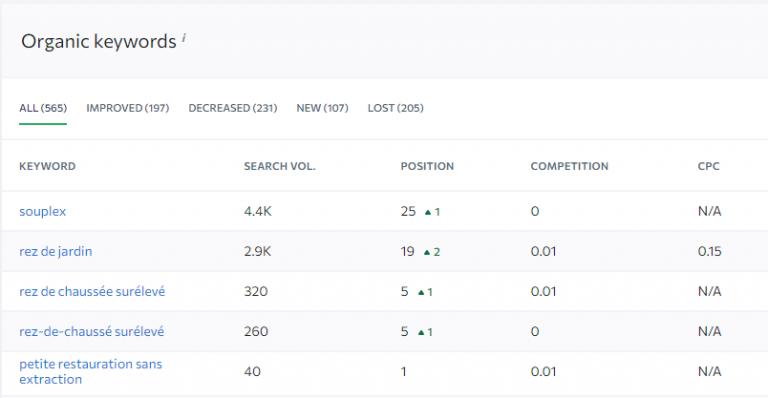The height and width of the screenshot is (398, 768).
Task: Open petite restauration sans extraction keyword
Action: pyautogui.click(x=91, y=372)
